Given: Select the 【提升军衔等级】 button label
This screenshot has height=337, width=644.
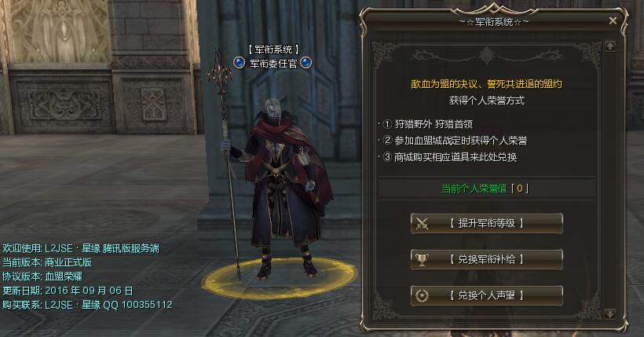Looking at the screenshot, I should click(x=487, y=224).
